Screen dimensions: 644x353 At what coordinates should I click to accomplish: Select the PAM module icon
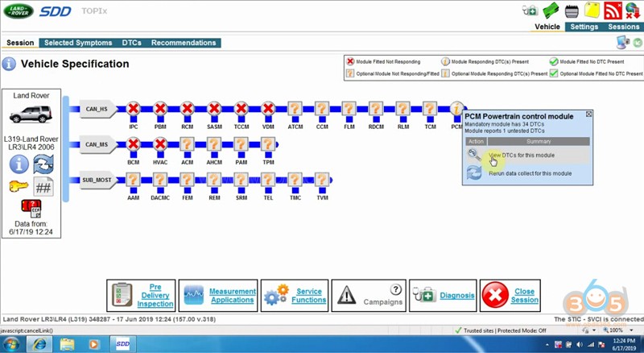click(x=241, y=144)
